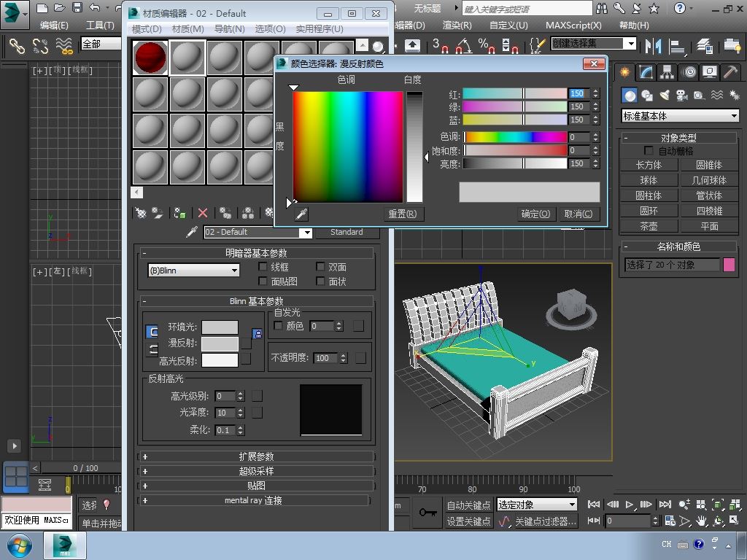
Task: Expand the 超级采样 rollout
Action: (x=256, y=472)
